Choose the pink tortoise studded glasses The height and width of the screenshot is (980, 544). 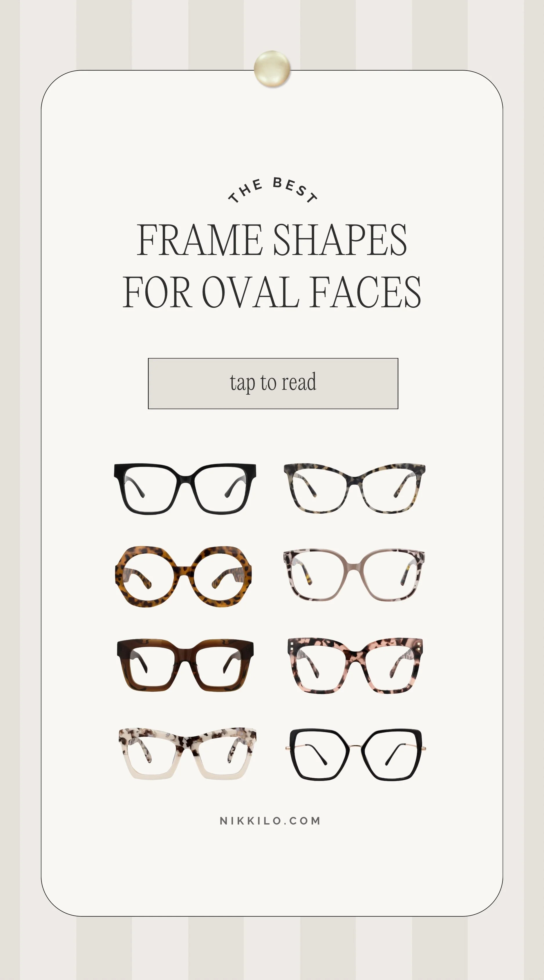coord(355,665)
